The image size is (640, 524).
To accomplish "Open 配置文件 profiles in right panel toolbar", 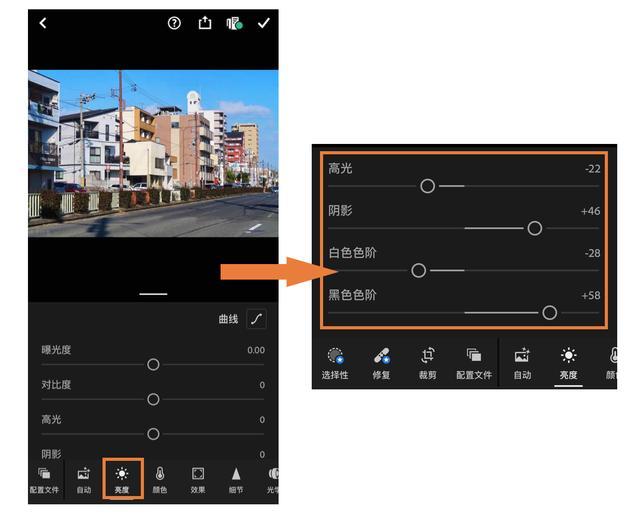I will pyautogui.click(x=474, y=363).
